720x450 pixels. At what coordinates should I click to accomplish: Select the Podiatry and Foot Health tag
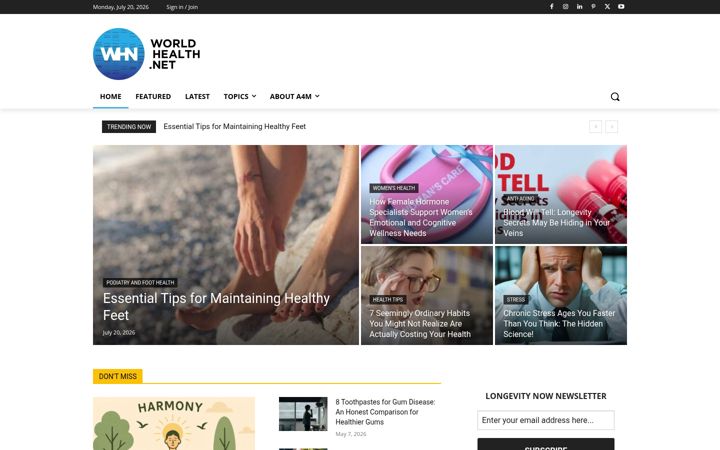click(x=140, y=282)
